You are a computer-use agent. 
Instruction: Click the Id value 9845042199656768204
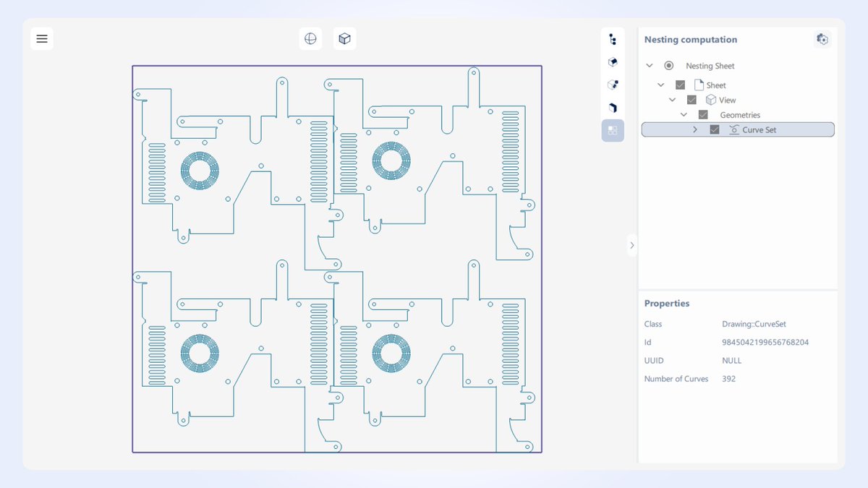(765, 342)
